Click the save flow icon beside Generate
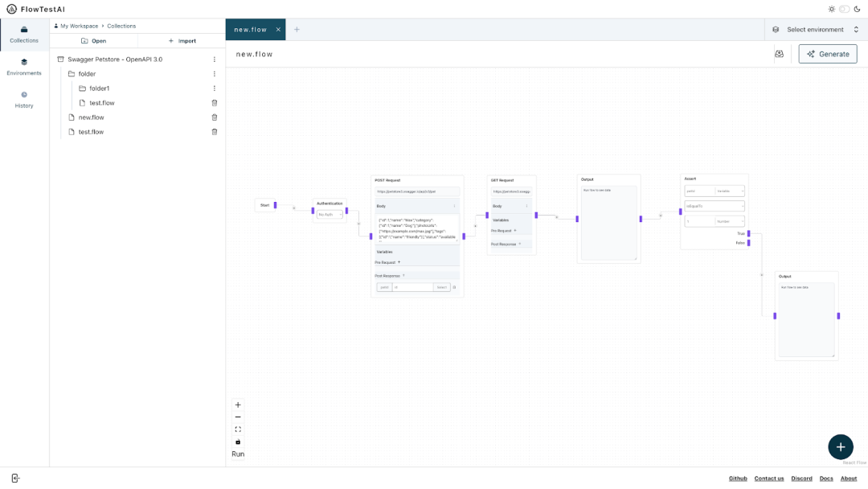This screenshot has height=489, width=868. point(779,54)
